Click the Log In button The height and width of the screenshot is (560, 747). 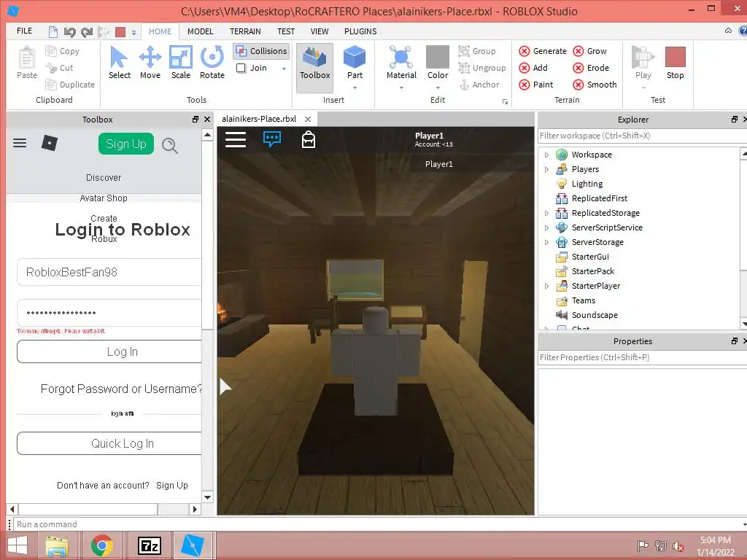[x=109, y=351]
